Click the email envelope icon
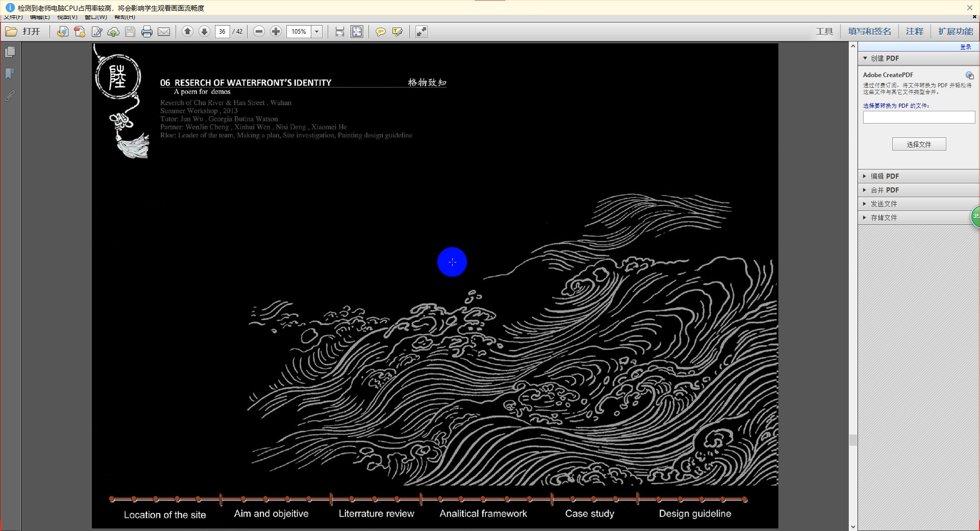This screenshot has height=531, width=980. 164,32
